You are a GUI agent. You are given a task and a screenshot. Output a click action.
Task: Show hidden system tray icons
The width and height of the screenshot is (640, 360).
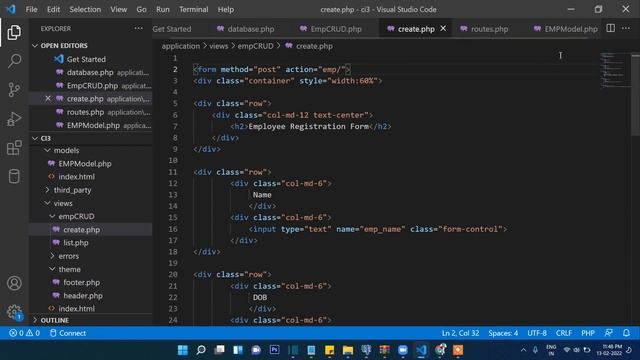pos(523,350)
